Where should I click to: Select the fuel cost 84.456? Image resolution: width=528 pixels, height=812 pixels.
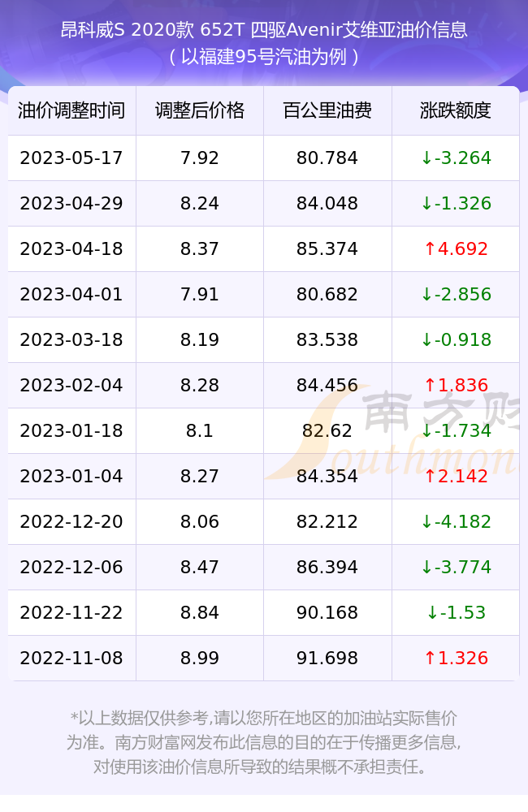click(327, 386)
